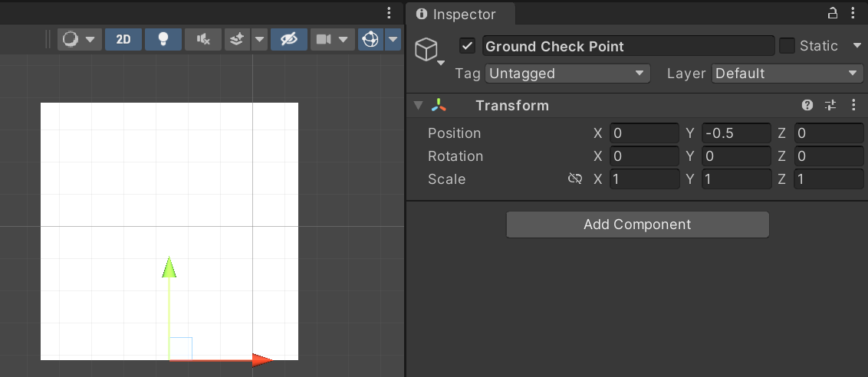This screenshot has width=868, height=377.
Task: Edit Rotation X field
Action: (644, 156)
